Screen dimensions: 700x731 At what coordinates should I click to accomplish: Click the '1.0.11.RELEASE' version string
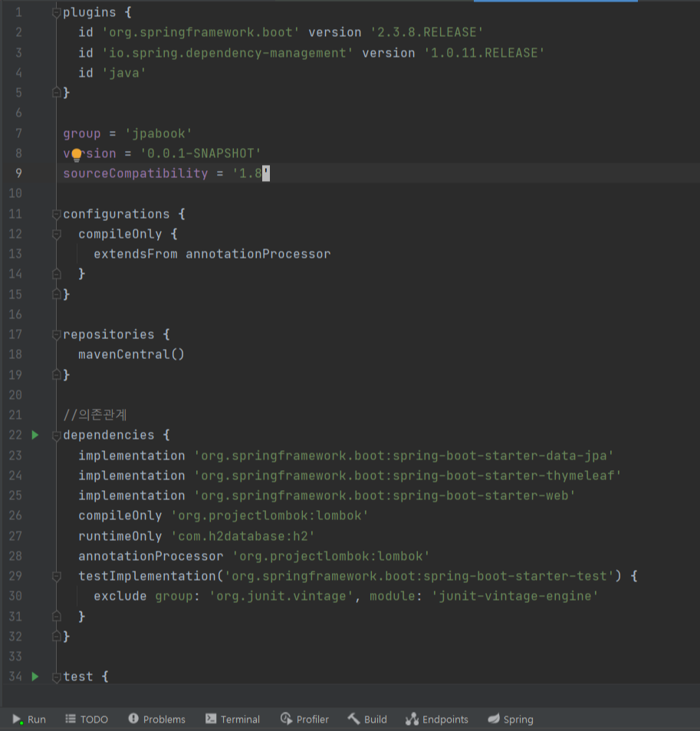pos(485,53)
